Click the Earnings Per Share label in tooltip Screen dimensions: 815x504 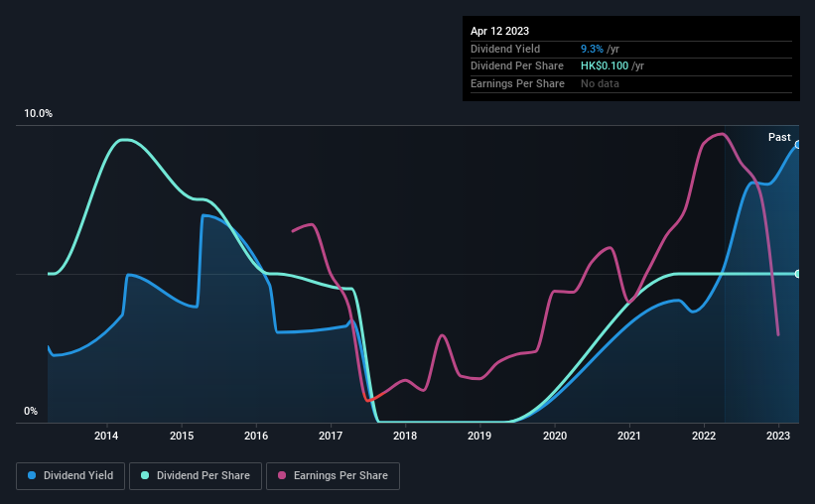[517, 83]
